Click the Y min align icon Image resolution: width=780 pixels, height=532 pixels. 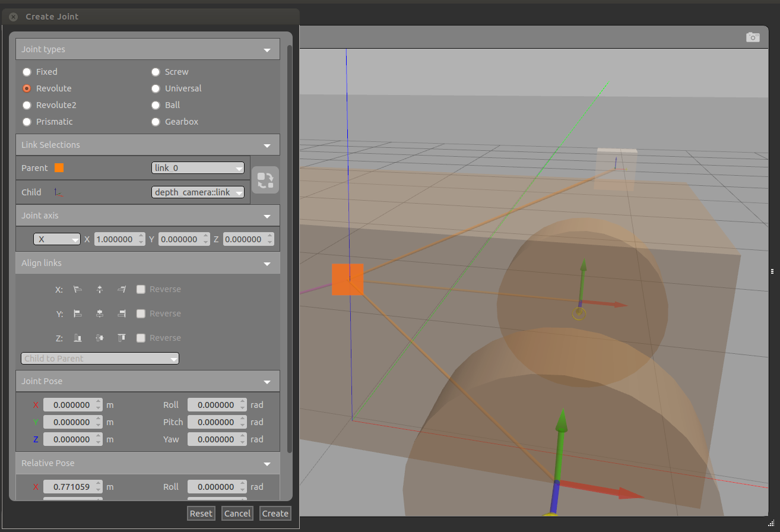[x=77, y=313]
